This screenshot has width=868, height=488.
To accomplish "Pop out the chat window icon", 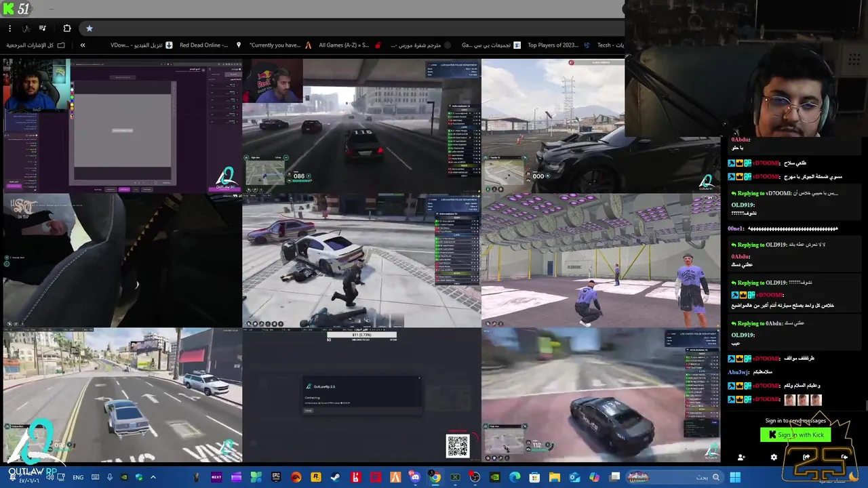I will (x=806, y=457).
